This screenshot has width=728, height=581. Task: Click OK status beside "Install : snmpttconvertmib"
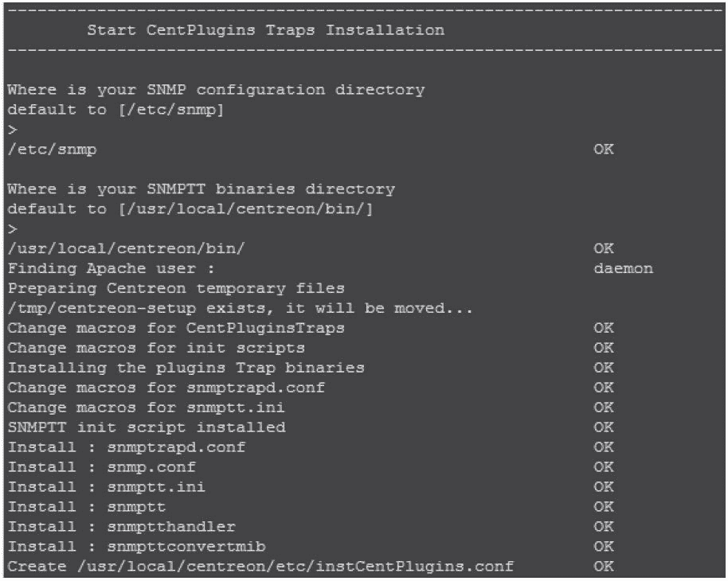tap(604, 547)
